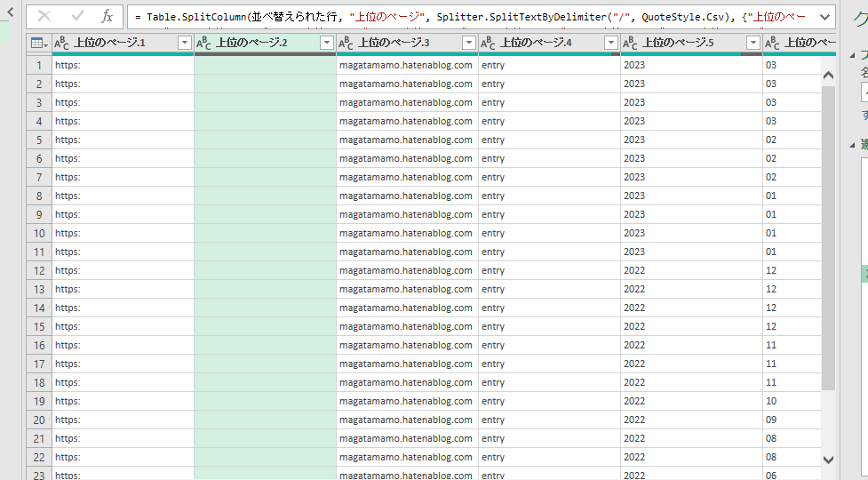Click the confirm checkmark in formula bar

[x=77, y=17]
